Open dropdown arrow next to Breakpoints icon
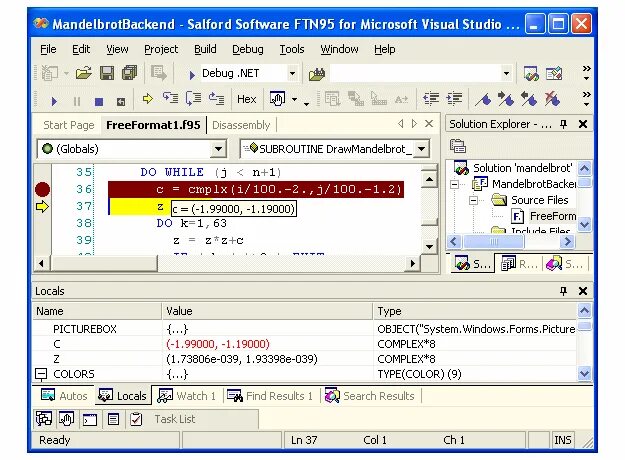625x460 pixels. (x=295, y=99)
